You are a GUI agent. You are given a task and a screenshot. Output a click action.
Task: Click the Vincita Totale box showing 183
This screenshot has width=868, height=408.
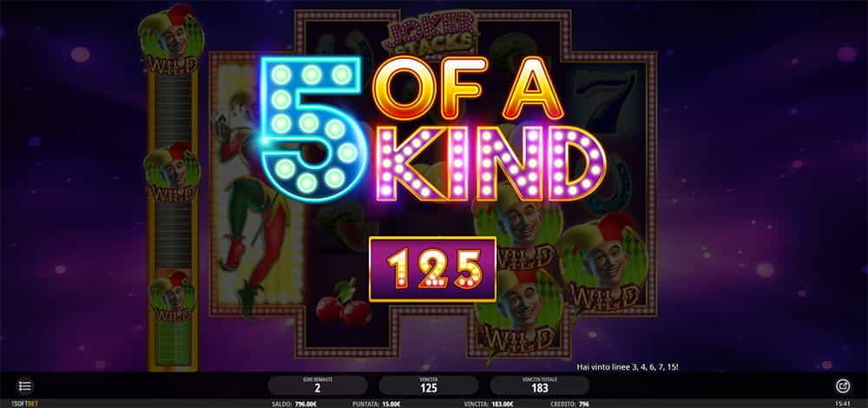coord(540,385)
